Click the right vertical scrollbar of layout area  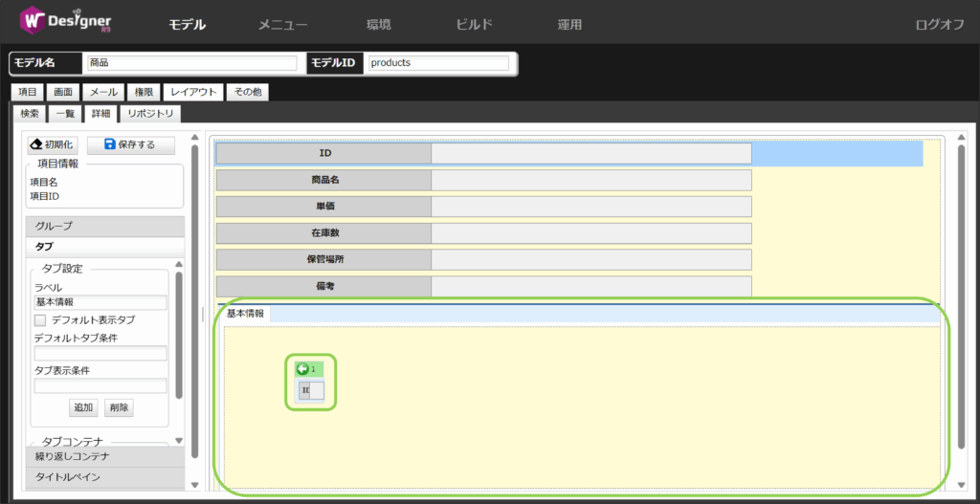click(961, 296)
